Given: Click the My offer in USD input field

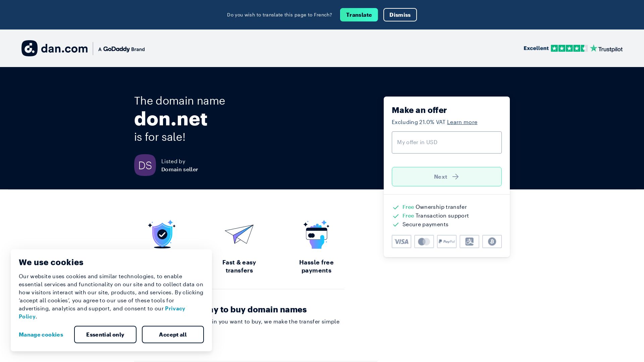Looking at the screenshot, I should [447, 142].
